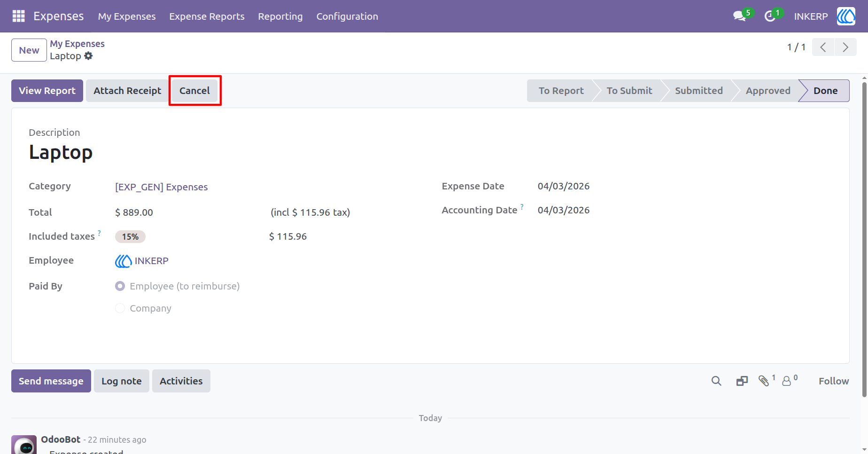868x454 pixels.
Task: Click the INKERP user avatar logo
Action: tap(846, 16)
